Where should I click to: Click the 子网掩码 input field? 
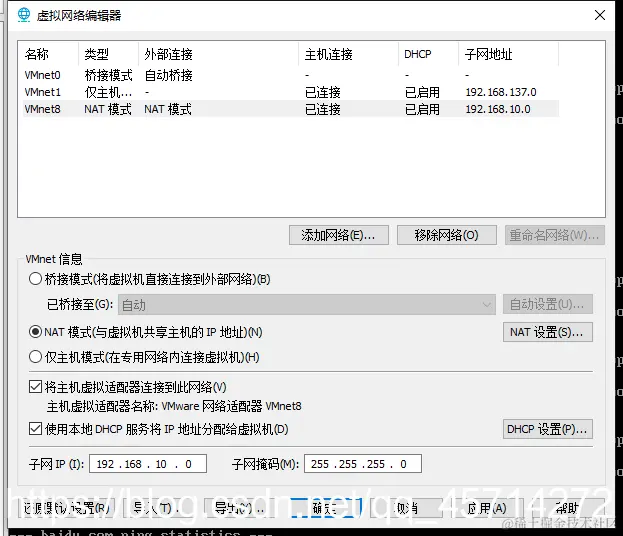point(363,464)
